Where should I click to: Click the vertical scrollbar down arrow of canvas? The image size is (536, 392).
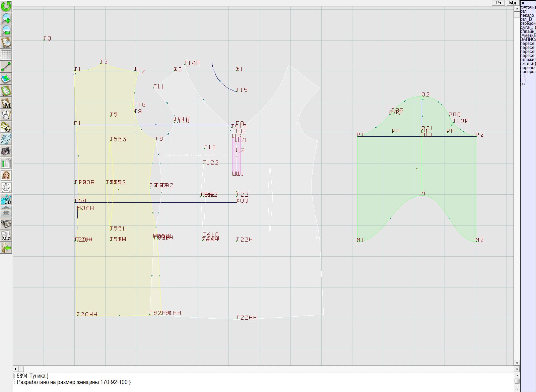click(517, 363)
